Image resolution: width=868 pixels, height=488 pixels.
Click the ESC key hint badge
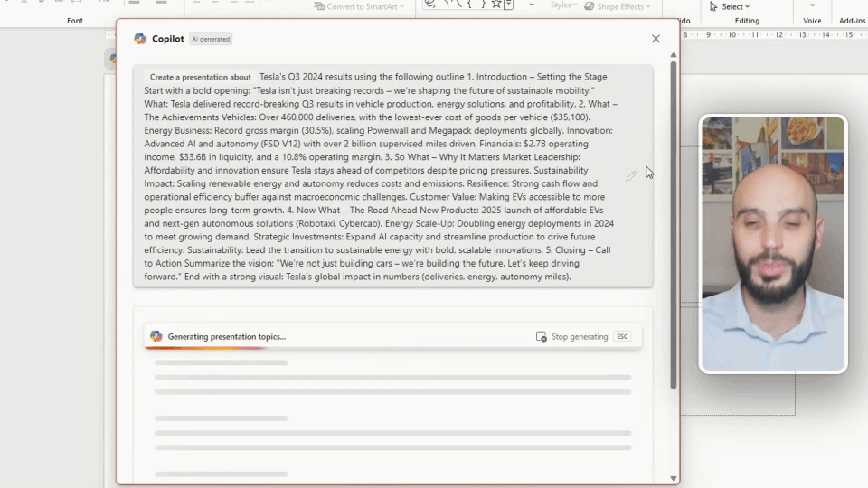(x=622, y=336)
